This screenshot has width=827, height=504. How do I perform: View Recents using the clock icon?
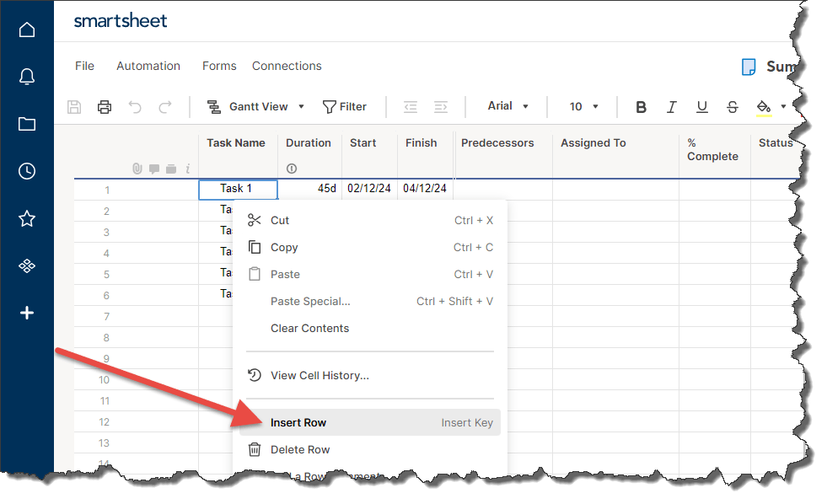pyautogui.click(x=26, y=170)
